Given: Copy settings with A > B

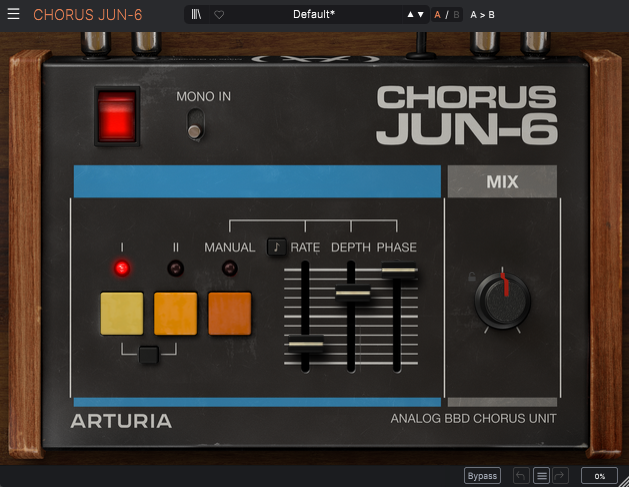Looking at the screenshot, I should click(x=482, y=15).
